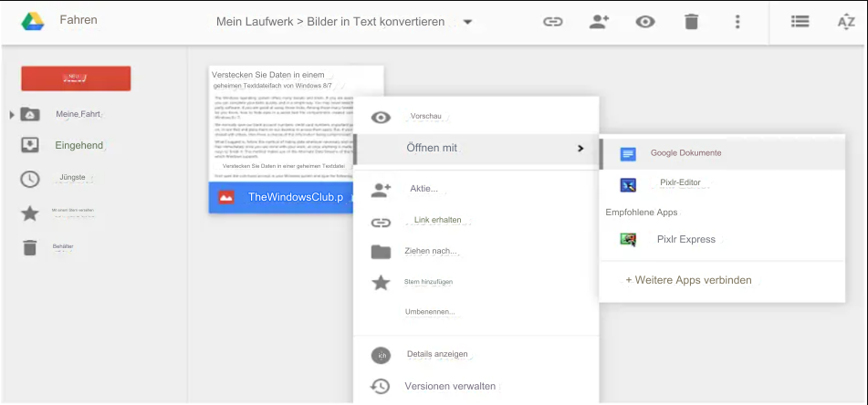Click the trash icon in top toolbar
Image resolution: width=868 pixels, height=405 pixels.
point(692,22)
